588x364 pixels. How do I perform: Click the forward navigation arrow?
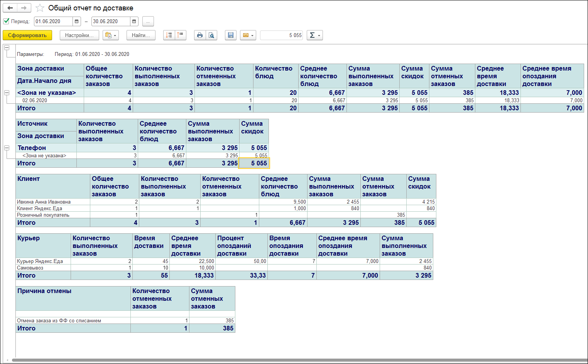pos(24,8)
